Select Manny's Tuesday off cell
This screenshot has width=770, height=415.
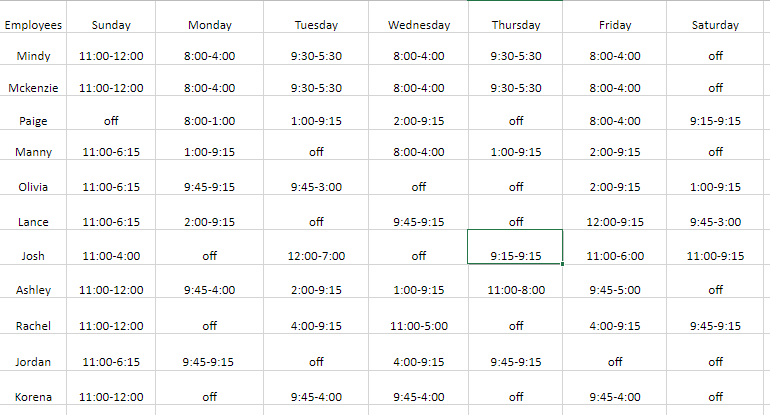pyautogui.click(x=316, y=145)
